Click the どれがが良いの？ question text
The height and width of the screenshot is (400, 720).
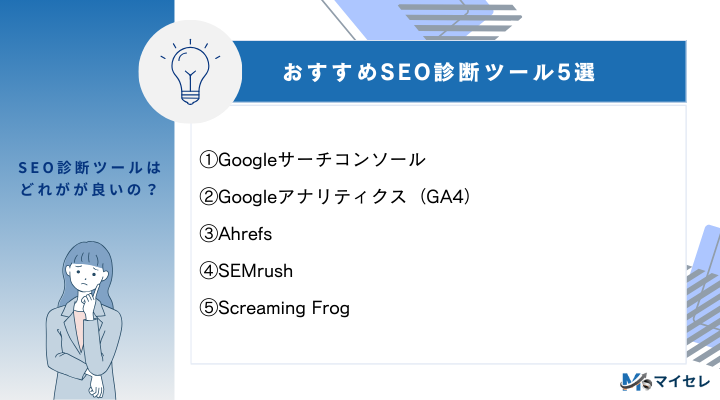[87, 190]
